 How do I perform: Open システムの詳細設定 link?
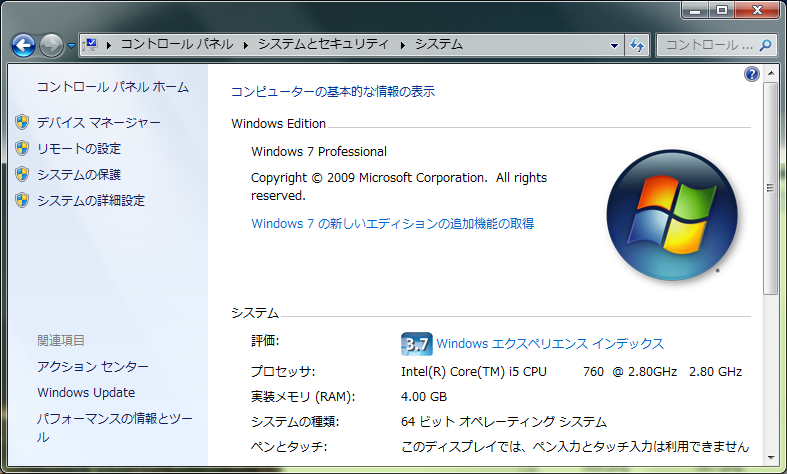point(91,201)
